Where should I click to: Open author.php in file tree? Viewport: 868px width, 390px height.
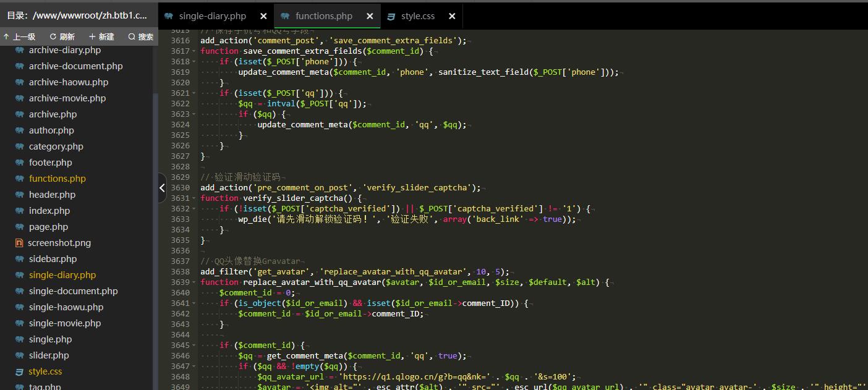pos(51,130)
